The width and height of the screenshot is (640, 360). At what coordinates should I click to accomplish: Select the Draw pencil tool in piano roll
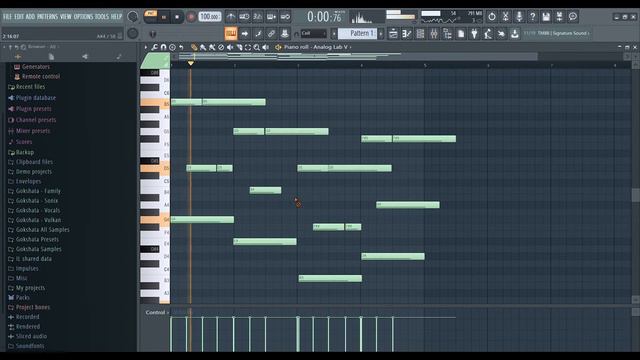(x=194, y=47)
